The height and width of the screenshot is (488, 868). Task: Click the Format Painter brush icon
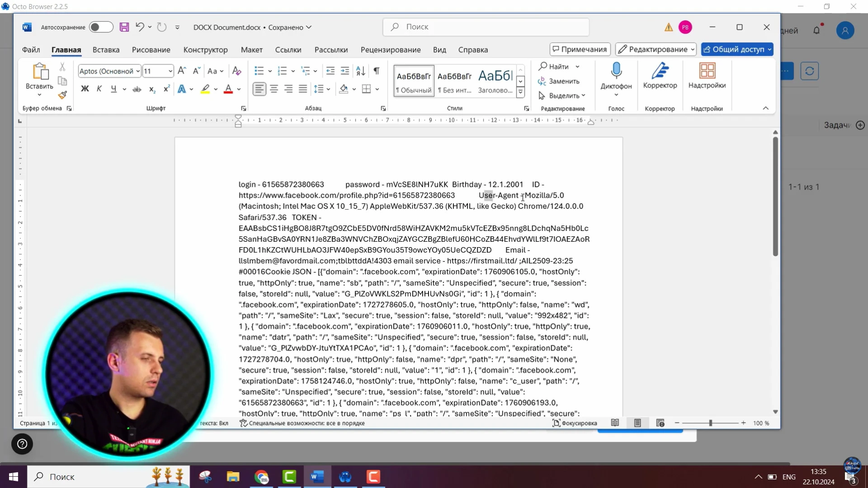[62, 95]
